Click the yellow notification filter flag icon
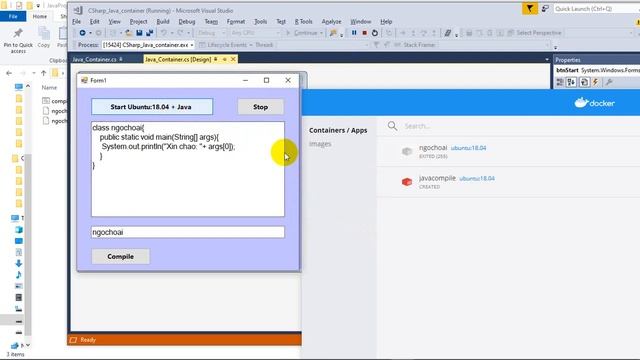This screenshot has height=360, width=640. [529, 9]
